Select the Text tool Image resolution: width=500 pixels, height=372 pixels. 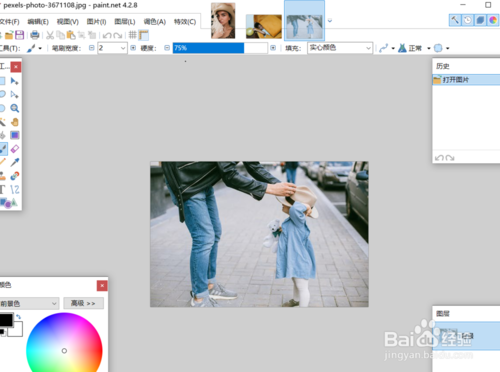click(x=2, y=189)
